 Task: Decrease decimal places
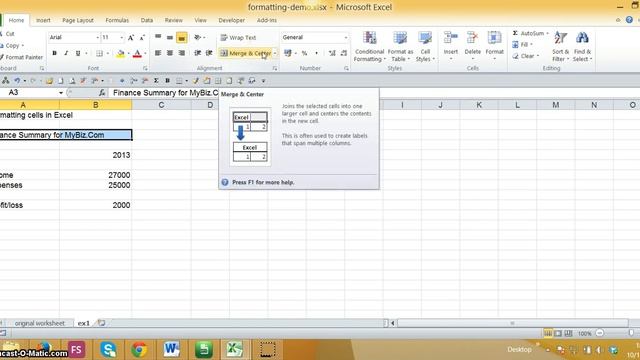pyautogui.click(x=344, y=53)
